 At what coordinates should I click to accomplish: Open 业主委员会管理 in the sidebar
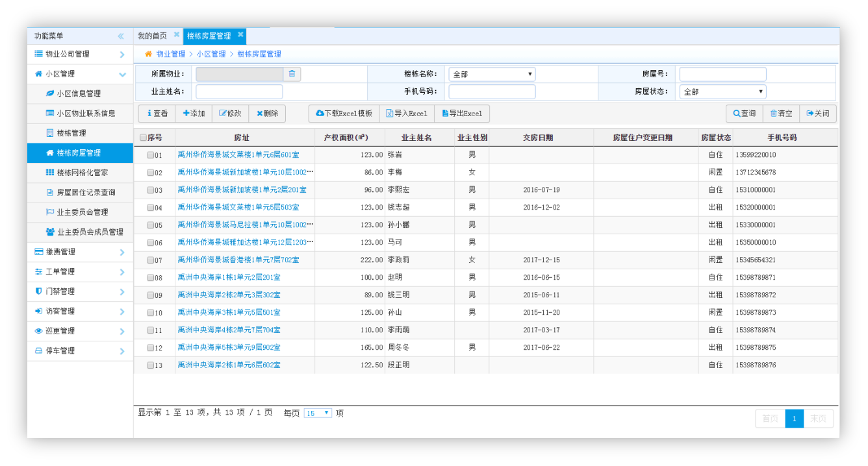(x=80, y=212)
